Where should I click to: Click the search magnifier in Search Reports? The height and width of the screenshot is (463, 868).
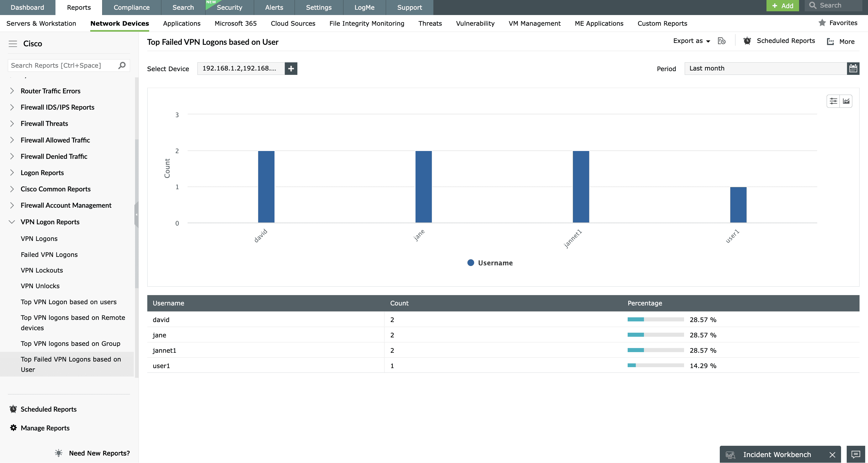122,65
